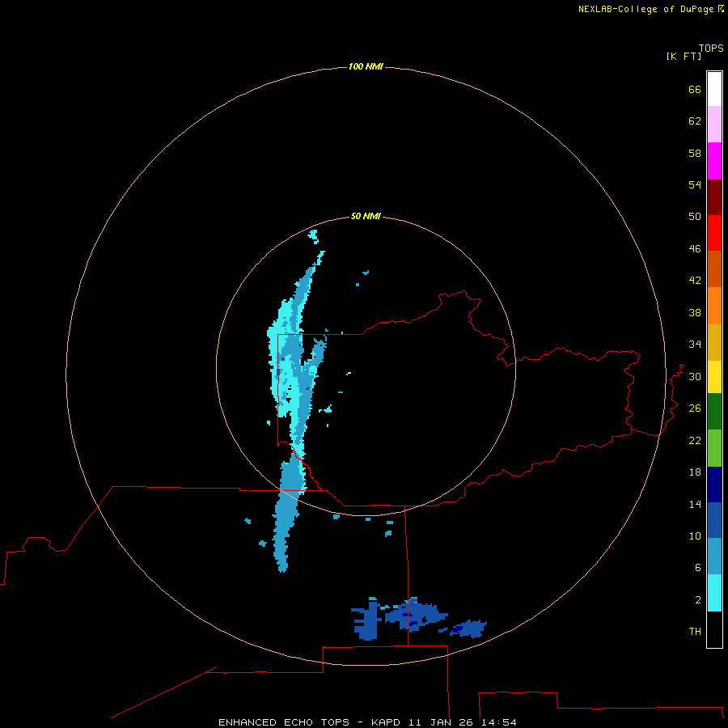
Task: Click the ENHANCED ECHO TOPS caption
Action: 284,722
